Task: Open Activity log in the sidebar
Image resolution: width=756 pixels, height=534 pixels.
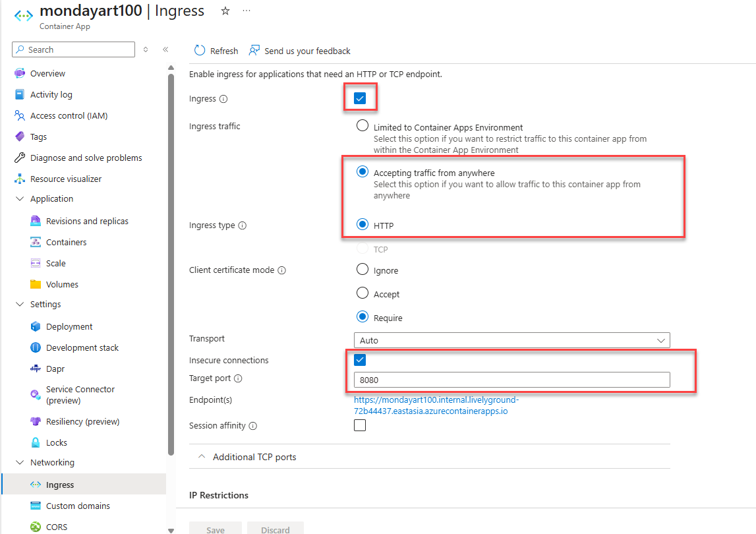Action: pyautogui.click(x=51, y=94)
